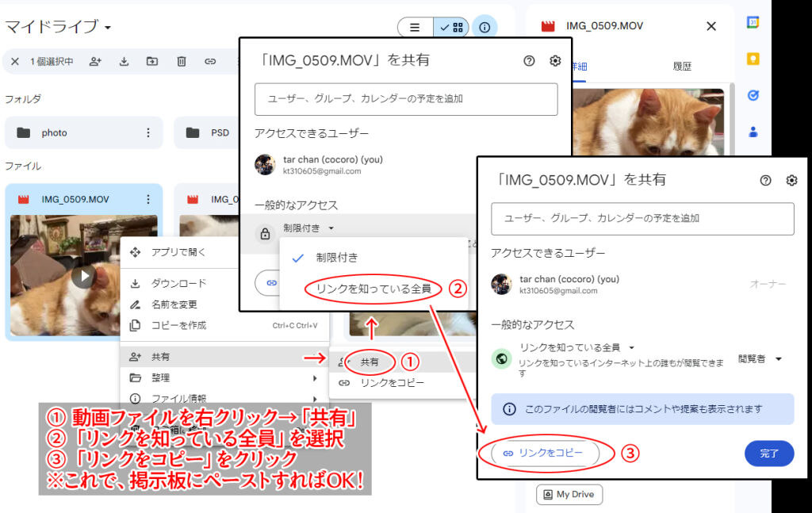
Task: Switch to grid layout view
Action: point(451,27)
